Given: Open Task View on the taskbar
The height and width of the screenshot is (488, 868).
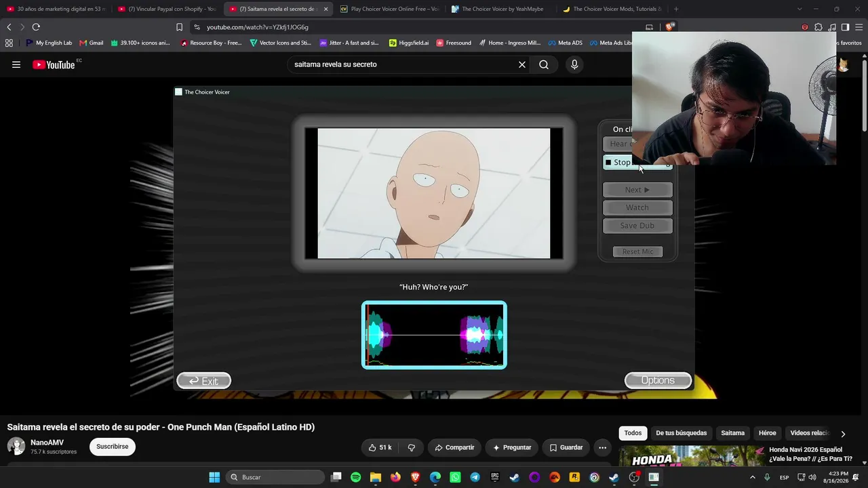Looking at the screenshot, I should coord(336,477).
